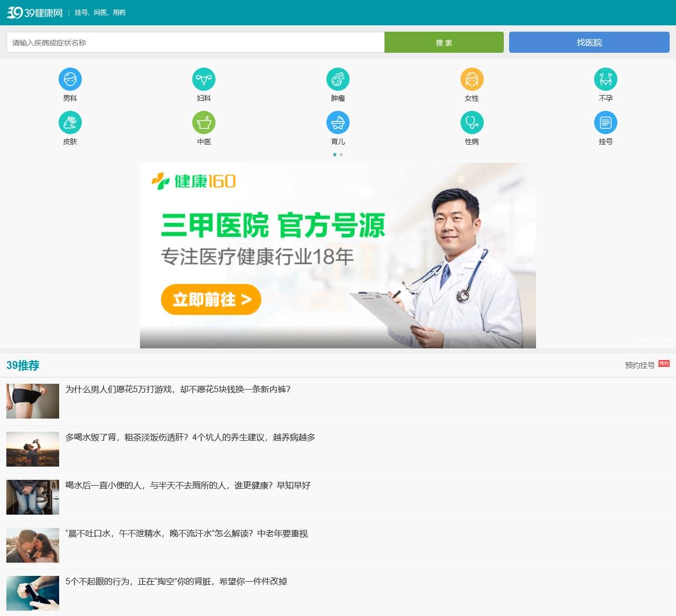Click the 健康160 logo in banner
This screenshot has height=616, width=676.
[193, 181]
